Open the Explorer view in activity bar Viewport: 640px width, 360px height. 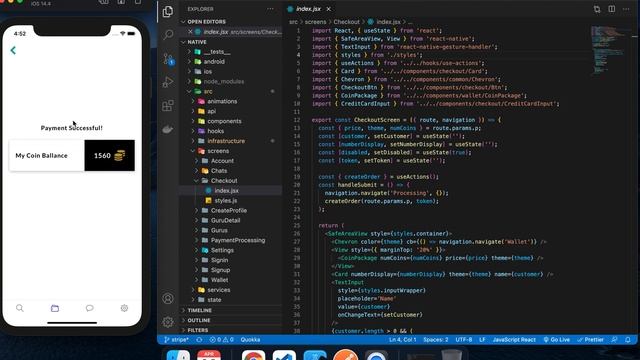click(168, 11)
